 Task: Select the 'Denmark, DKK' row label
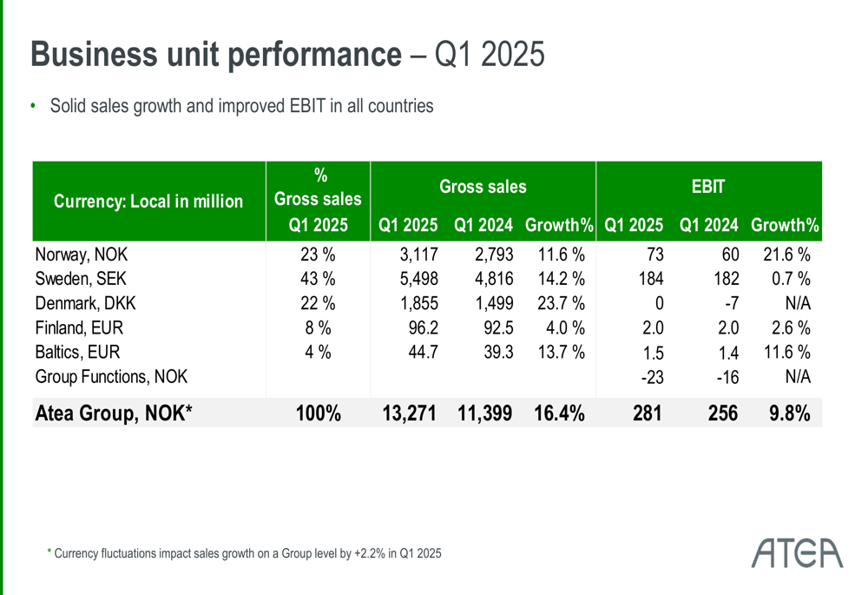pyautogui.click(x=85, y=303)
